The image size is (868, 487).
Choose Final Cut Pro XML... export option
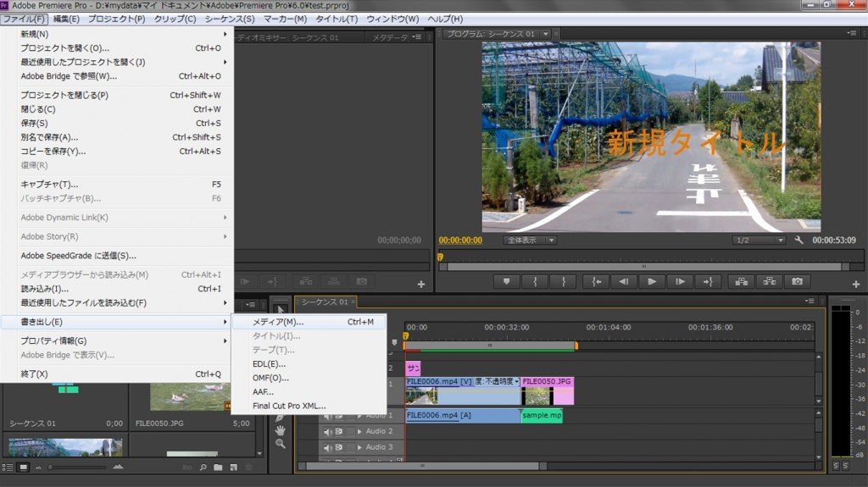point(309,406)
